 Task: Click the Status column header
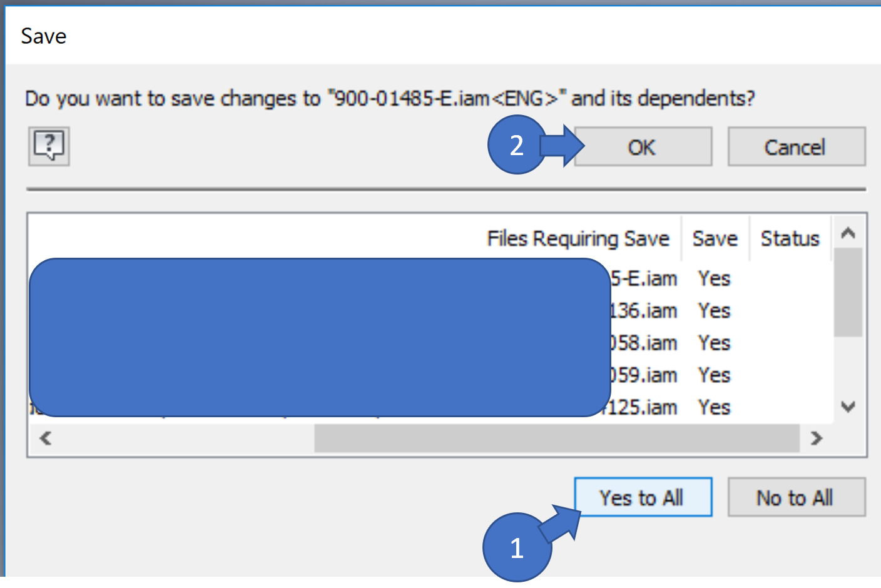click(x=790, y=238)
